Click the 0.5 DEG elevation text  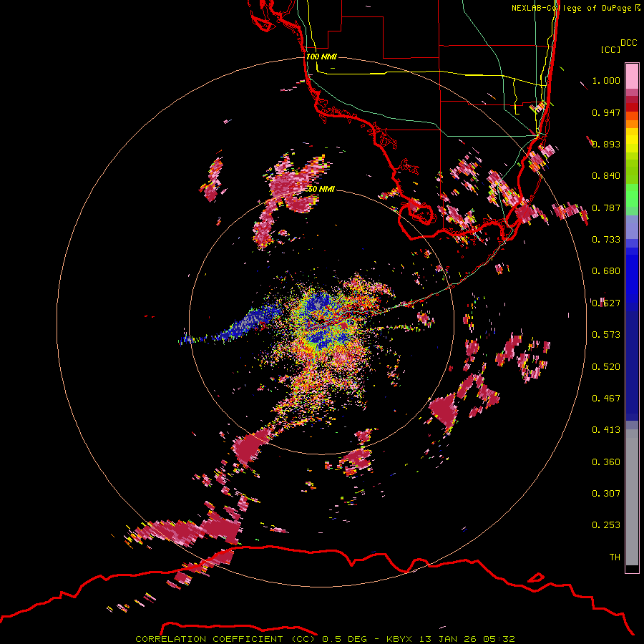344,639
